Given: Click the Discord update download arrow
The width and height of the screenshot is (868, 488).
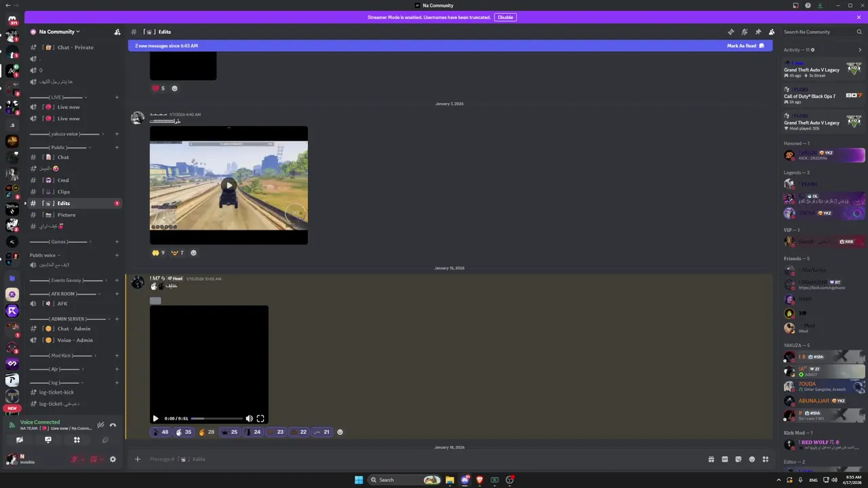Looking at the screenshot, I should (820, 5).
